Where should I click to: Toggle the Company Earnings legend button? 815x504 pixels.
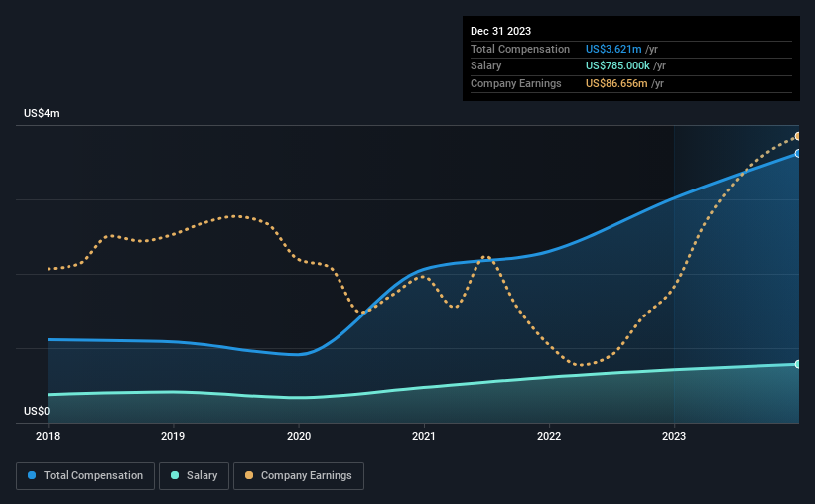point(299,476)
